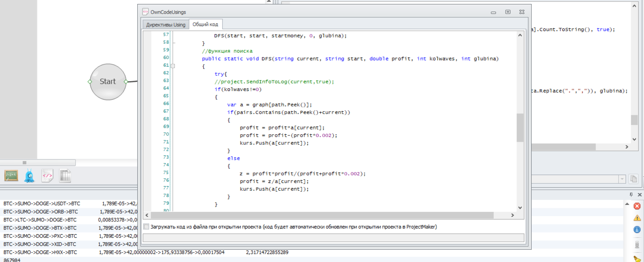Image resolution: width=644 pixels, height=262 pixels.
Task: Click the up arrow of the log panel scrollbar
Action: coord(627,204)
